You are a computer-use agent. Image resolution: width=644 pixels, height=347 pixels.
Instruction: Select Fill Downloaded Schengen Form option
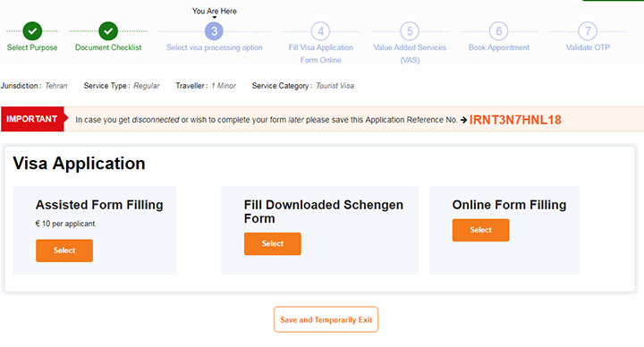tap(273, 243)
